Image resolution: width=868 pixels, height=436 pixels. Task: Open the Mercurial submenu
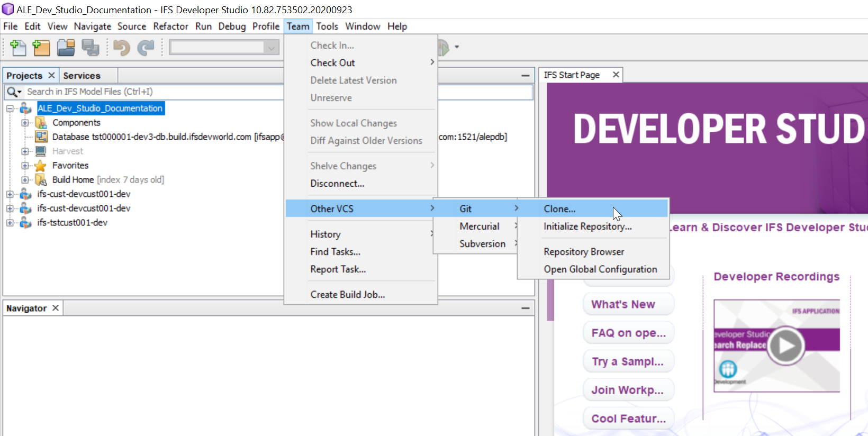[x=476, y=226]
